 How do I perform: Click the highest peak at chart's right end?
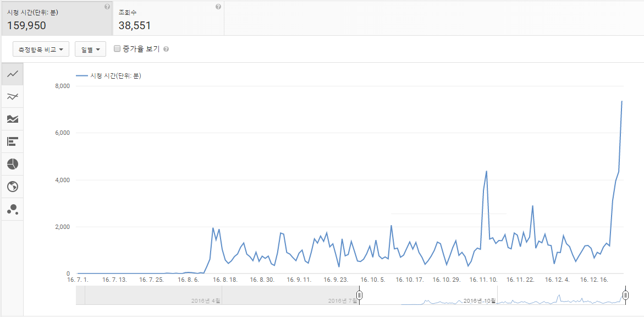tap(621, 101)
